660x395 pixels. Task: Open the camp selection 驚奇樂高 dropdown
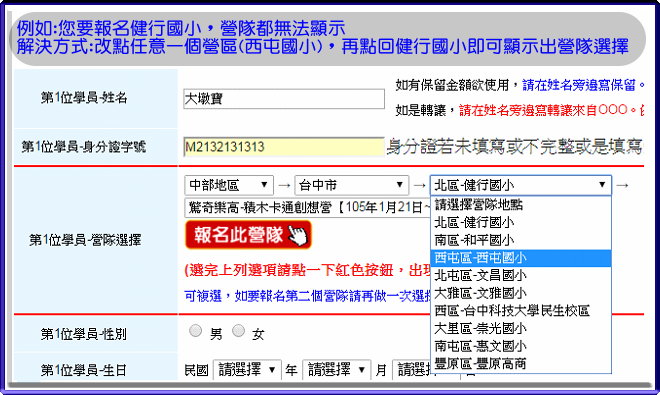pos(307,207)
